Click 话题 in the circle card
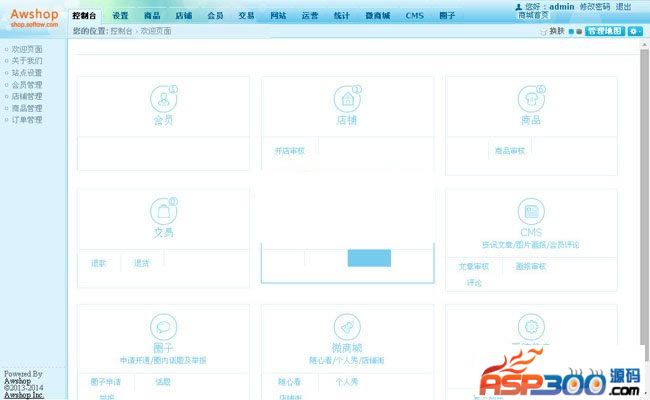 pyautogui.click(x=163, y=382)
